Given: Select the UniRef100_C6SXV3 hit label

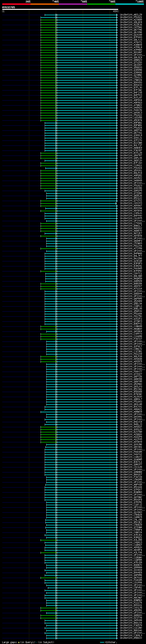Looking at the screenshot, I should 131,203.
